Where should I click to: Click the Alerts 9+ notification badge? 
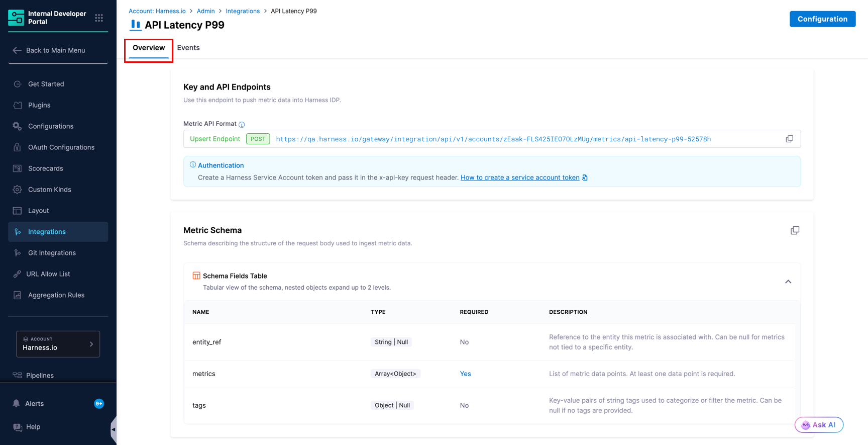point(99,404)
